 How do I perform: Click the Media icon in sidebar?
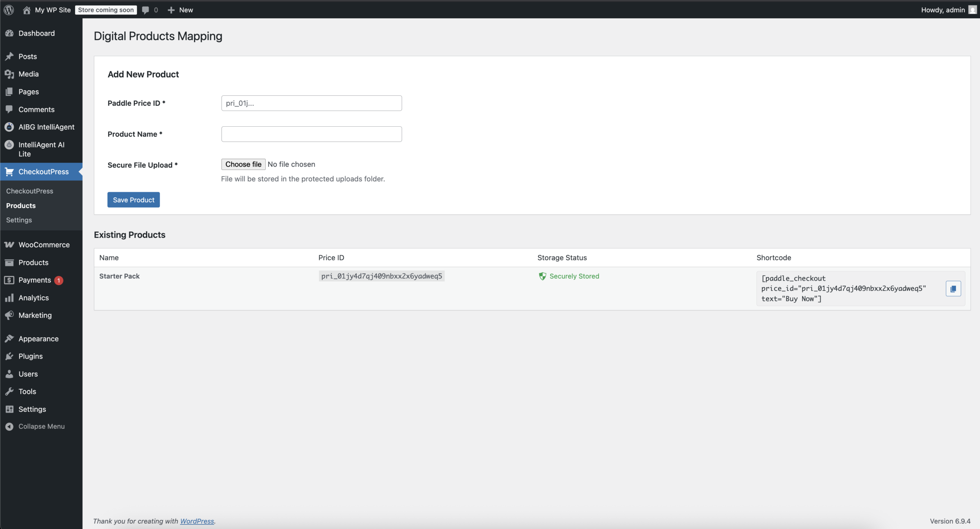pos(10,74)
